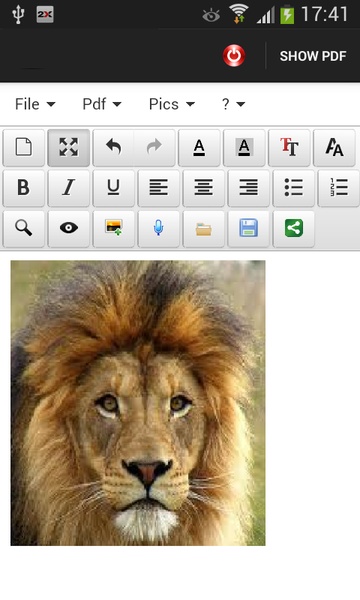The image size is (360, 600).
Task: Toggle underline formatting
Action: click(114, 188)
